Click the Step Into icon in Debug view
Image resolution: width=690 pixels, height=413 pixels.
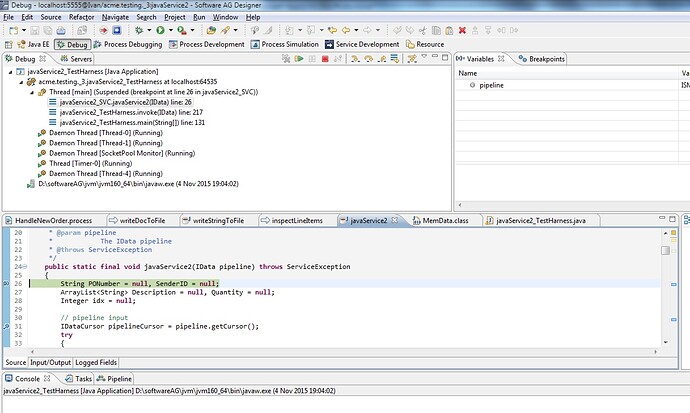click(x=355, y=58)
